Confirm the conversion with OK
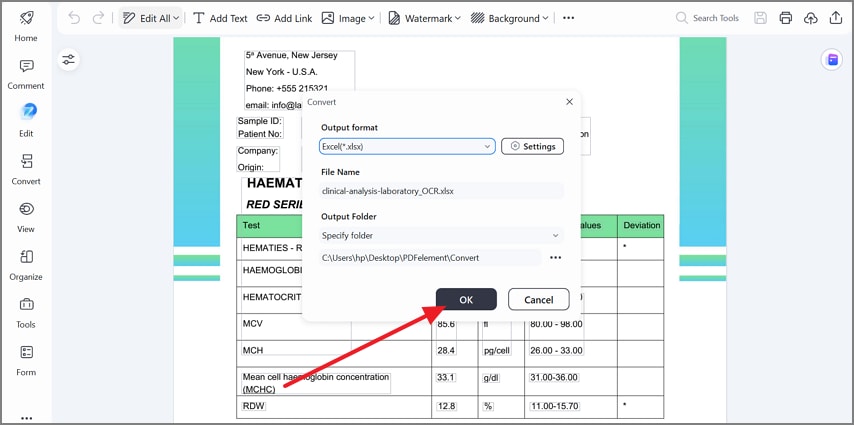854x425 pixels. coord(466,300)
